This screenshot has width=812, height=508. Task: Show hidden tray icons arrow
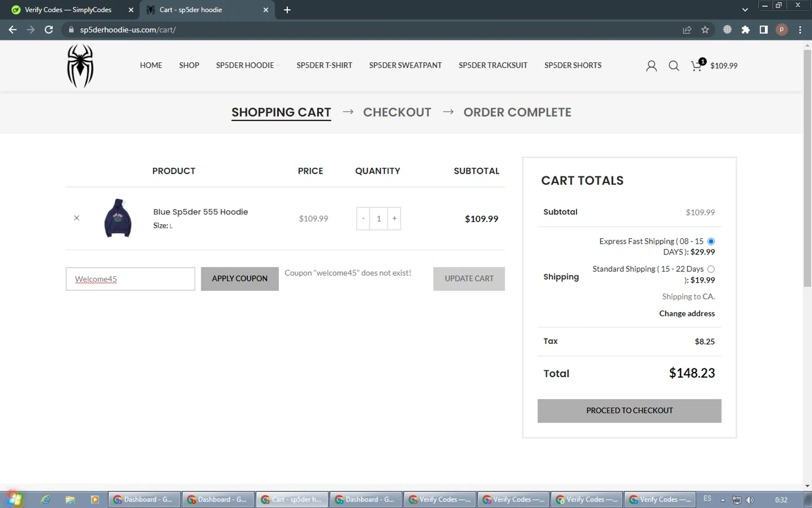coord(722,500)
